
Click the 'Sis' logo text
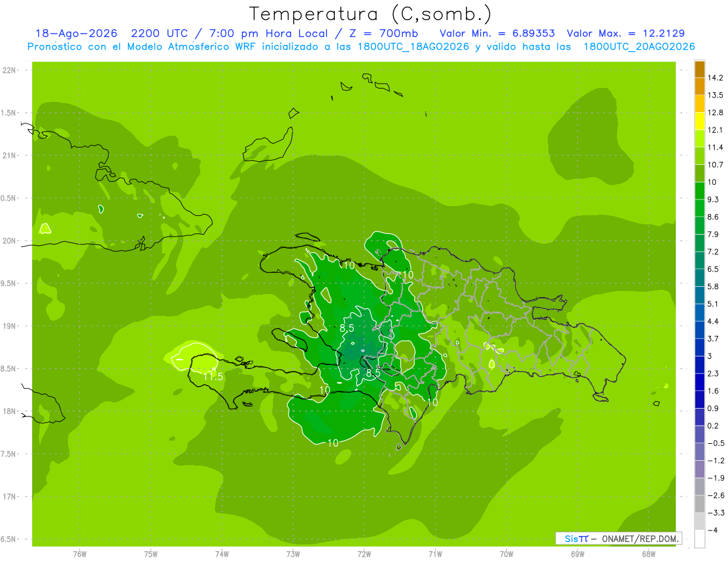point(571,538)
